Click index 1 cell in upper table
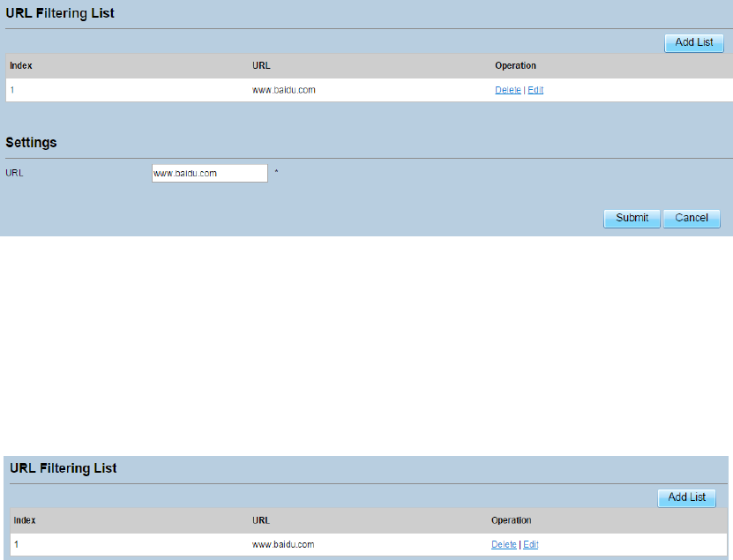 [x=12, y=90]
